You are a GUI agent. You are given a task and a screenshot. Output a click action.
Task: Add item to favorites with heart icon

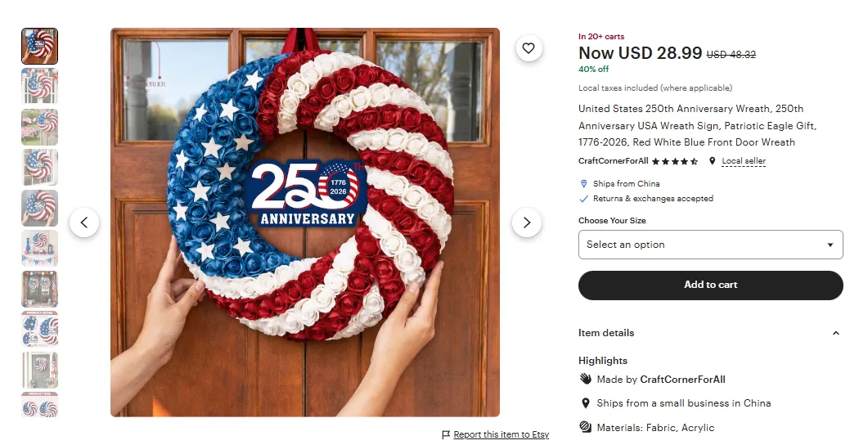(528, 48)
